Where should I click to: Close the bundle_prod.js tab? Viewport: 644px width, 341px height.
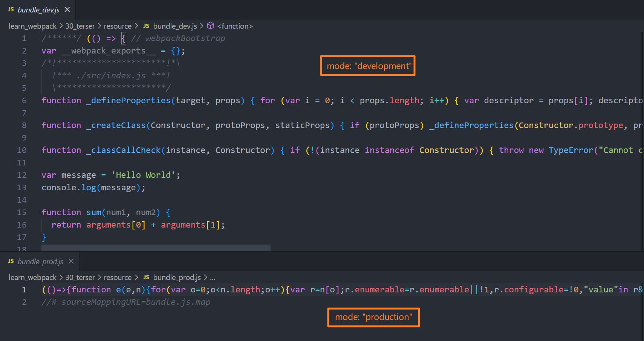click(71, 261)
